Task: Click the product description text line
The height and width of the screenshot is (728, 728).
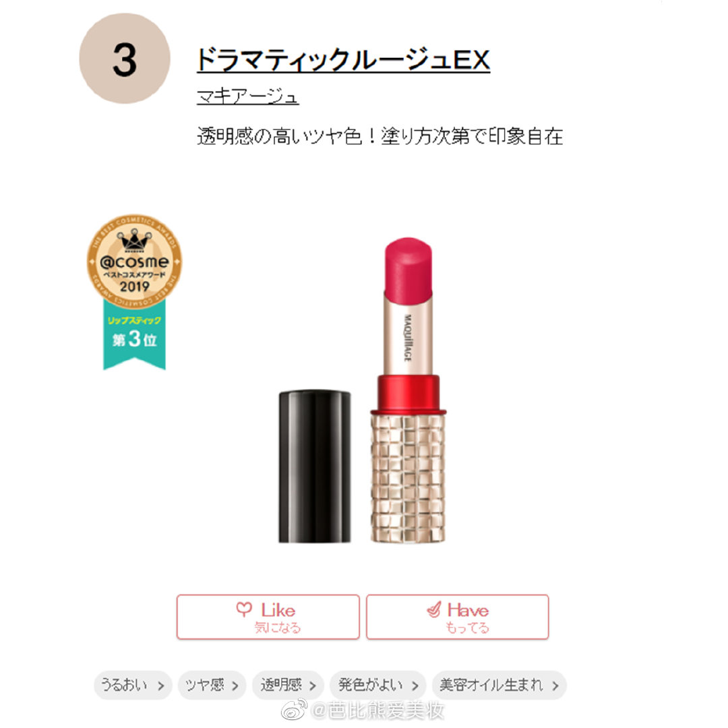Action: pos(380,136)
